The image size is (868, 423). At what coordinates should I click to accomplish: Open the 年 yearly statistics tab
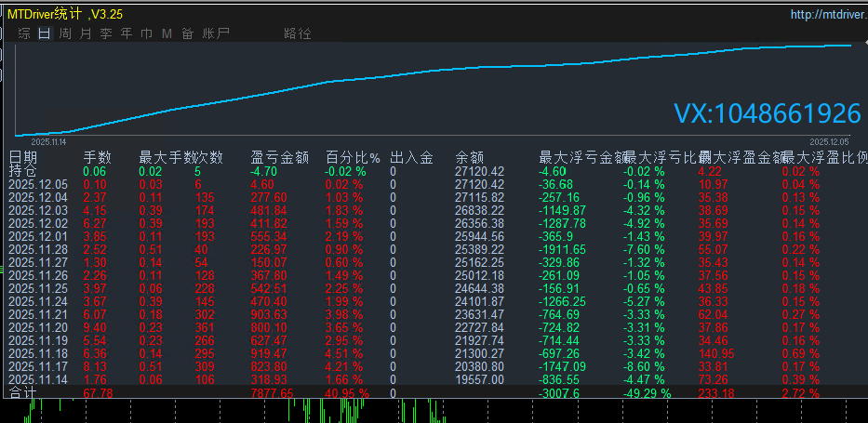coord(127,33)
